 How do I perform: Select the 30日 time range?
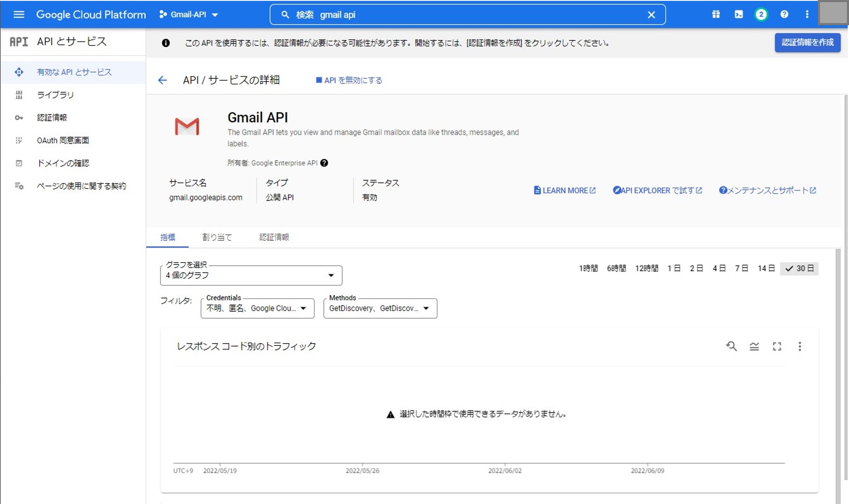pyautogui.click(x=799, y=268)
